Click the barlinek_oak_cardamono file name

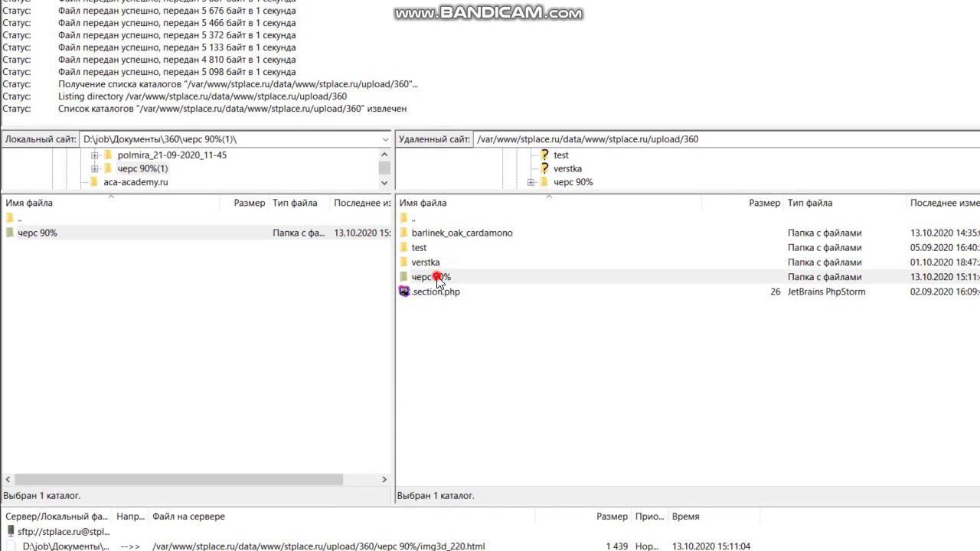point(462,233)
